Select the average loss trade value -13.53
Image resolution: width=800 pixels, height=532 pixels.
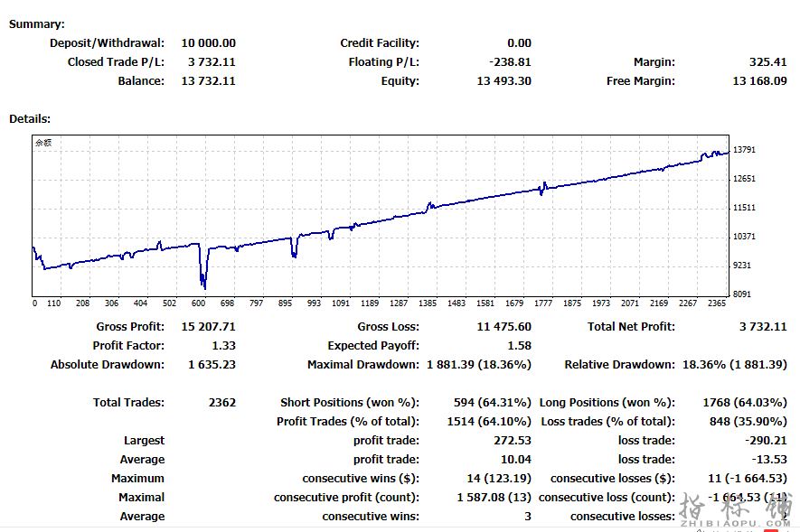(x=769, y=459)
